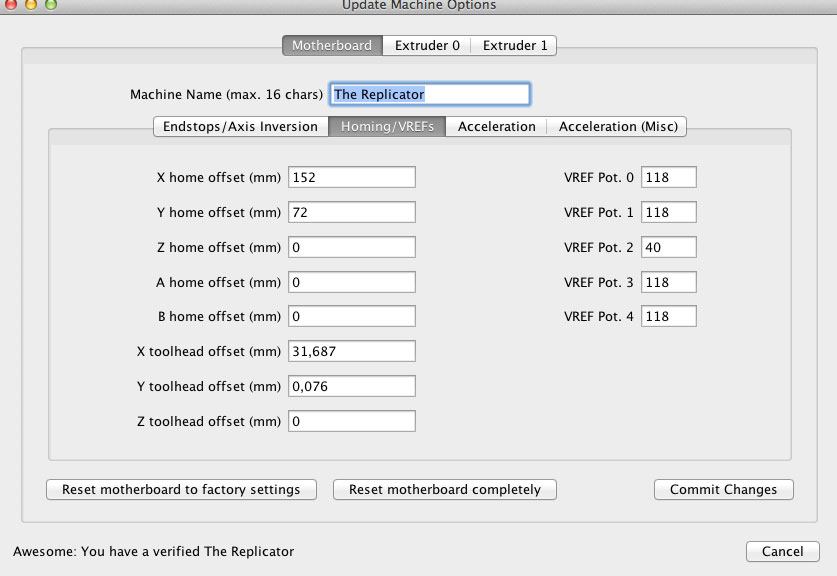Click the 'Z home offset (mm)' label

click(219, 248)
